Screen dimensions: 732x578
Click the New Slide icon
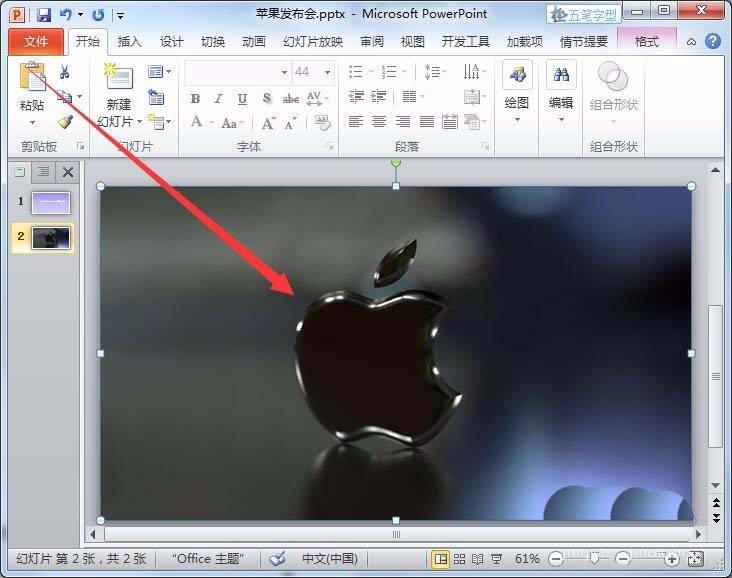click(118, 77)
